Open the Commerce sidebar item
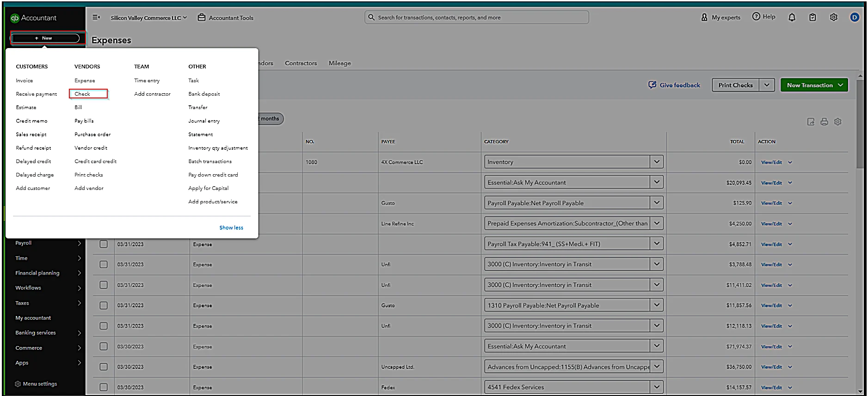The height and width of the screenshot is (396, 868). tap(29, 348)
